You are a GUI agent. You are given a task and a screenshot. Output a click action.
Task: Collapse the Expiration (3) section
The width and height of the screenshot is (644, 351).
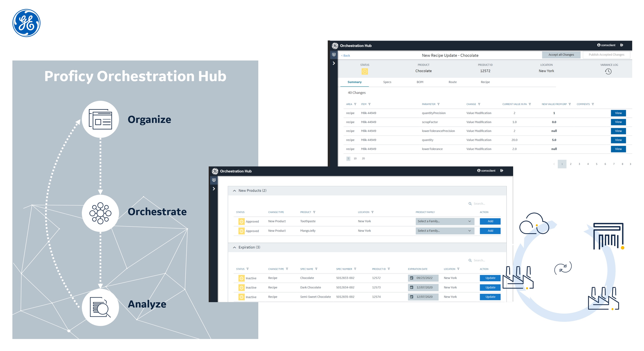coord(234,247)
